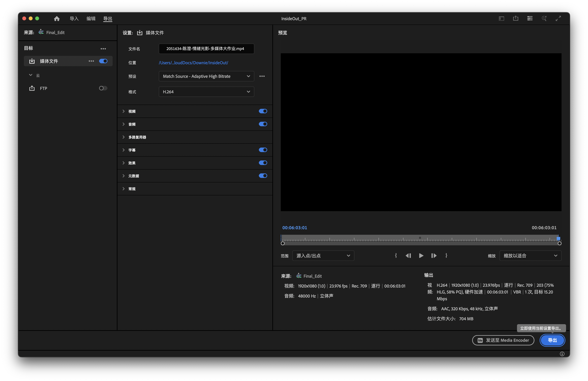588x381 pixels.
Task: Step back one frame
Action: 408,256
